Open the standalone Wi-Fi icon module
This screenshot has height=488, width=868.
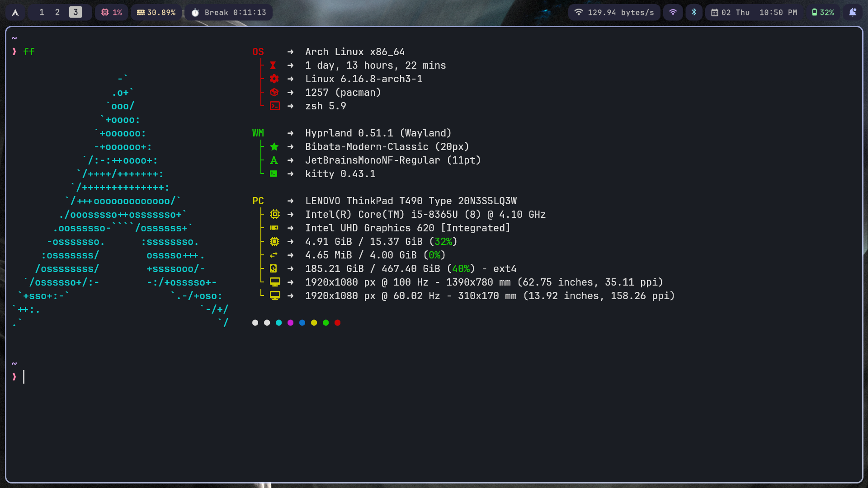tap(673, 12)
